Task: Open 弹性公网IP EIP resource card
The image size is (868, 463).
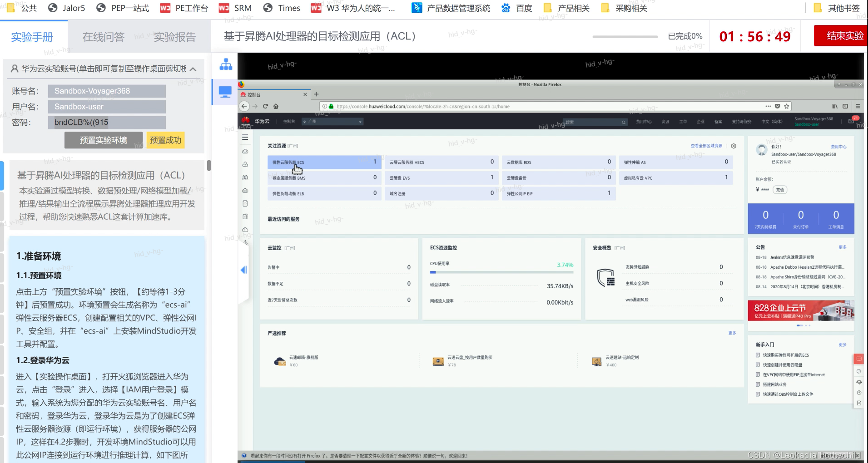Action: point(559,193)
